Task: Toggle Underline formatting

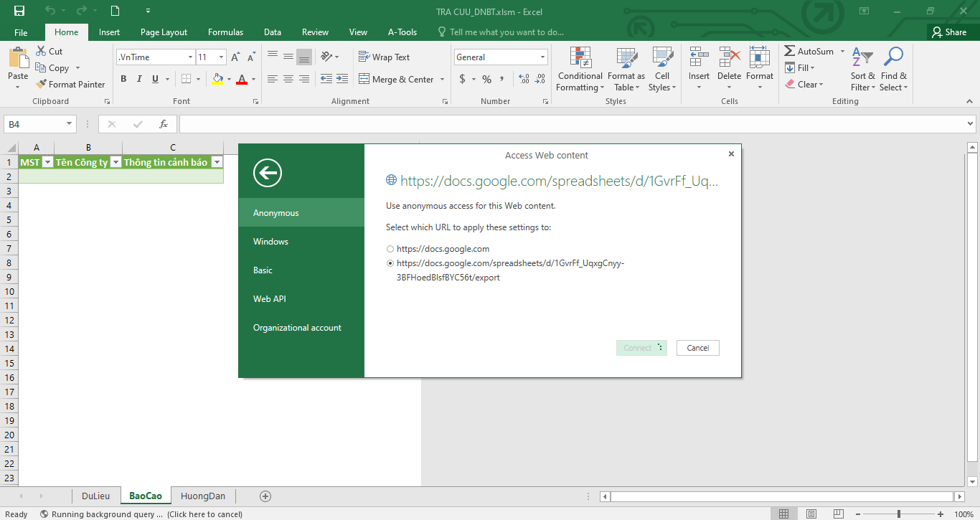Action: click(155, 79)
